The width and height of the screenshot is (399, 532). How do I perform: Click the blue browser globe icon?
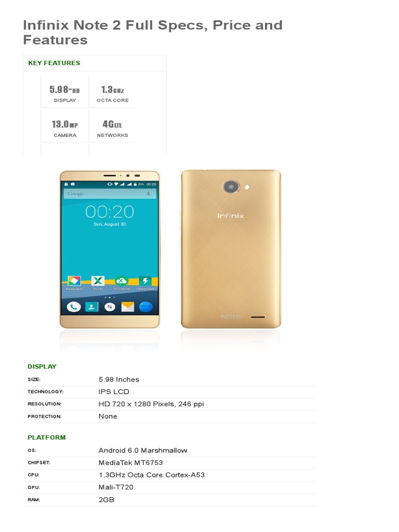tap(145, 307)
